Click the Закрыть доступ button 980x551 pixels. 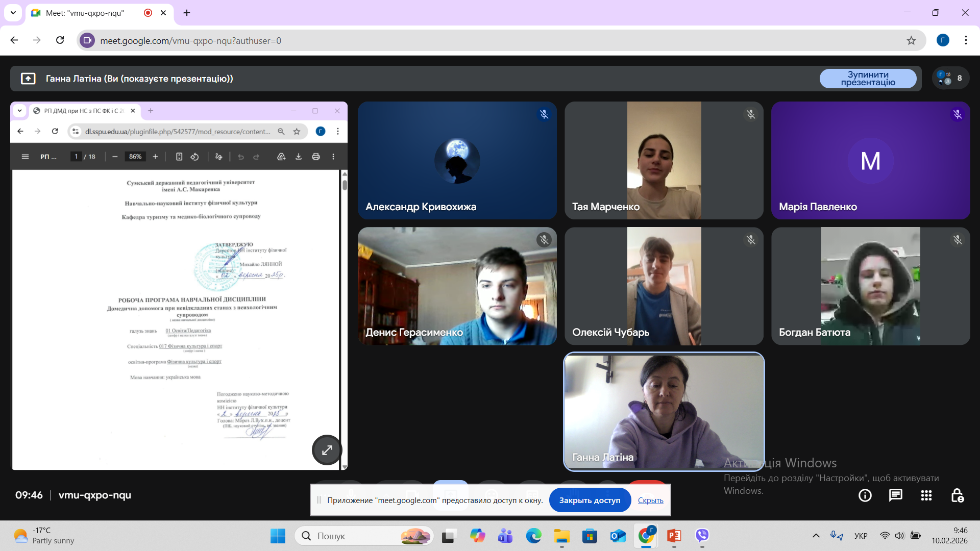click(590, 500)
